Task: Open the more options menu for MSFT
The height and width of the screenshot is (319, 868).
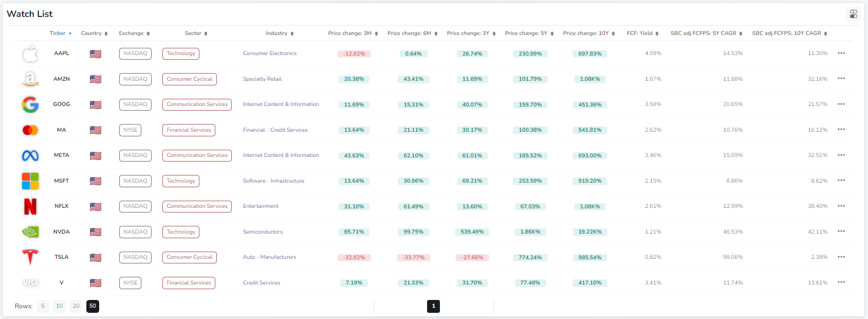Action: (841, 181)
